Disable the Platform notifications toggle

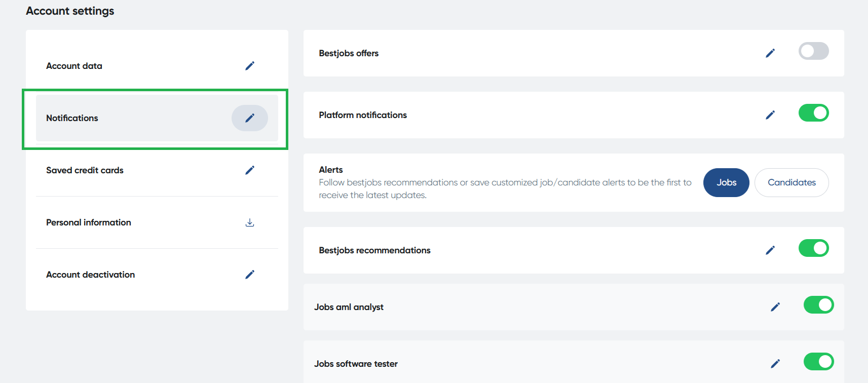pyautogui.click(x=813, y=113)
